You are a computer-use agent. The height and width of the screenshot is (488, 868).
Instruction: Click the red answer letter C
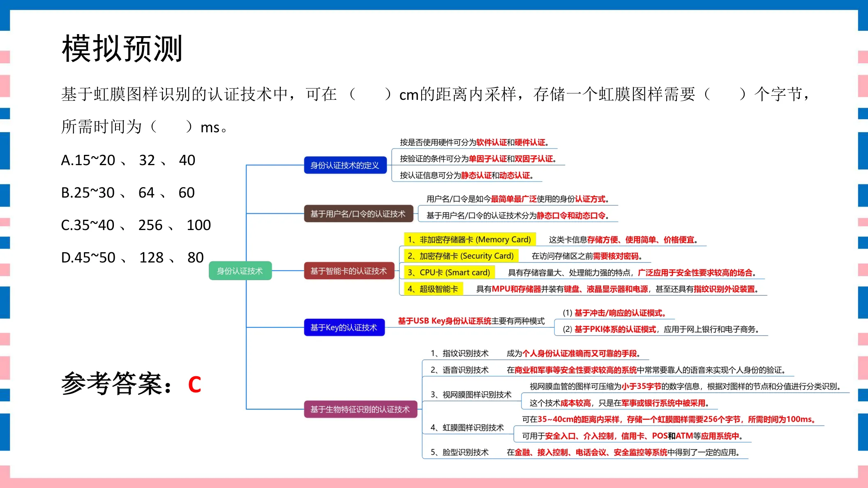point(194,384)
